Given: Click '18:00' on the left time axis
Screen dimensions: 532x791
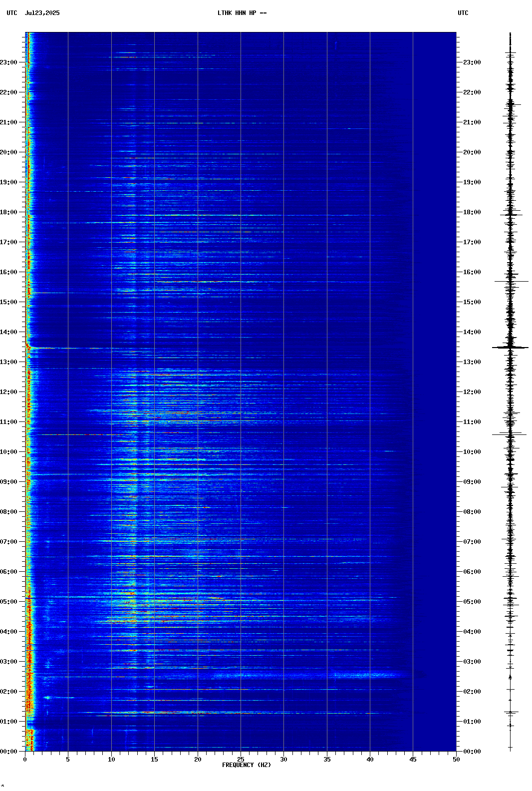Looking at the screenshot, I should tap(8, 212).
